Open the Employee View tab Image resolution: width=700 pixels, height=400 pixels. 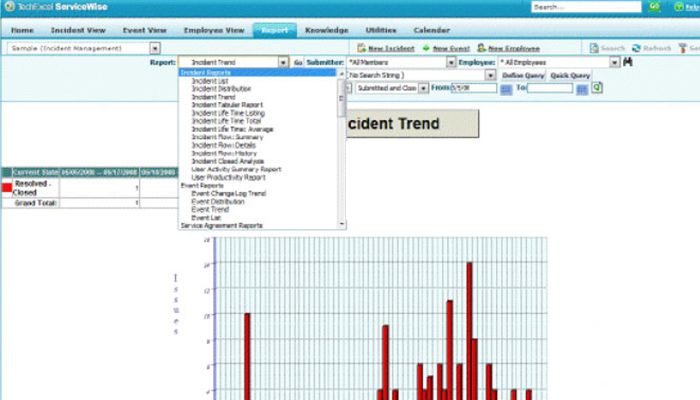click(x=214, y=30)
